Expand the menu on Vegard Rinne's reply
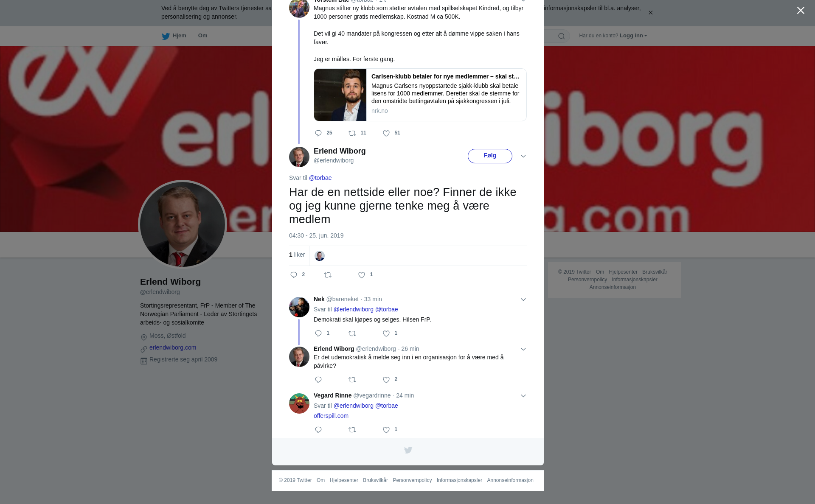 [x=523, y=396]
